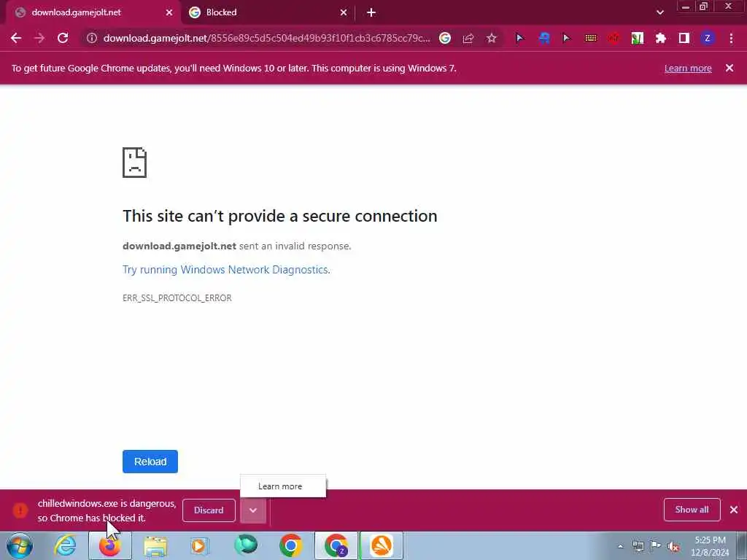Reload page with the toolbar refresh icon
Viewport: 747px width, 560px height.
coord(63,38)
